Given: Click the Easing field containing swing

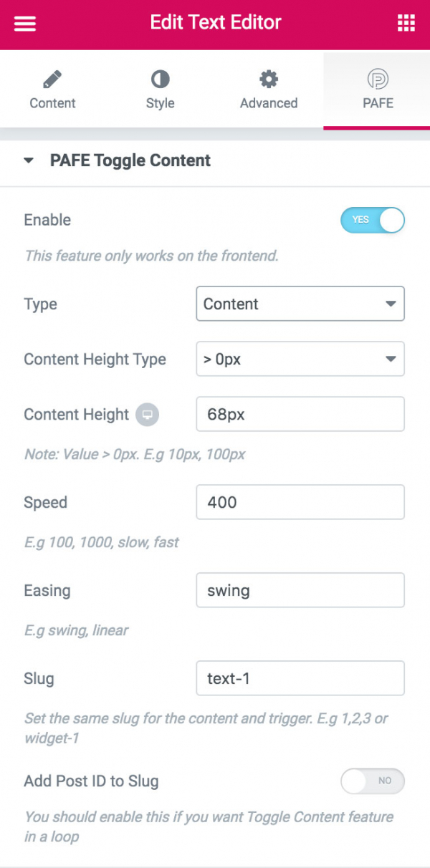Looking at the screenshot, I should click(300, 590).
